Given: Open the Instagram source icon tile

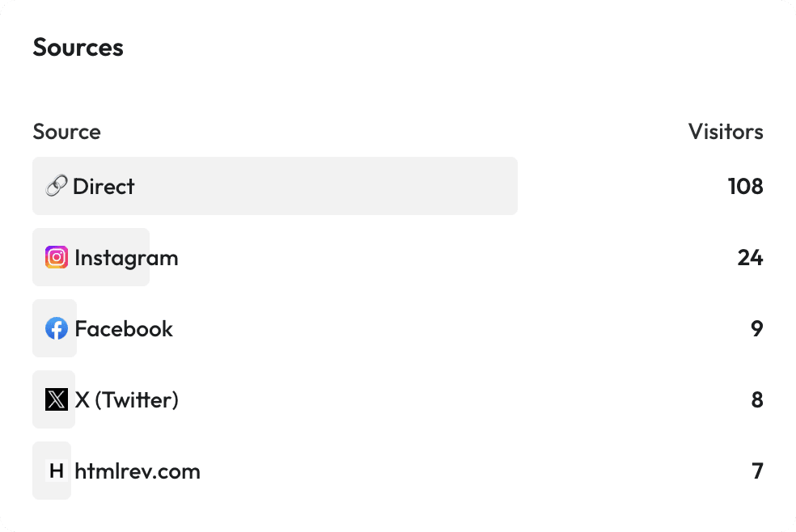Looking at the screenshot, I should 55,257.
